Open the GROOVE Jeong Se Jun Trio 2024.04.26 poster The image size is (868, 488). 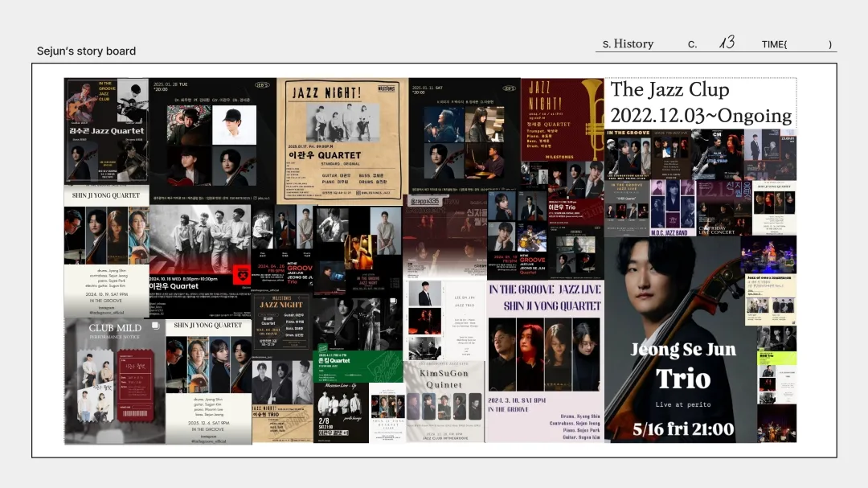(x=282, y=249)
